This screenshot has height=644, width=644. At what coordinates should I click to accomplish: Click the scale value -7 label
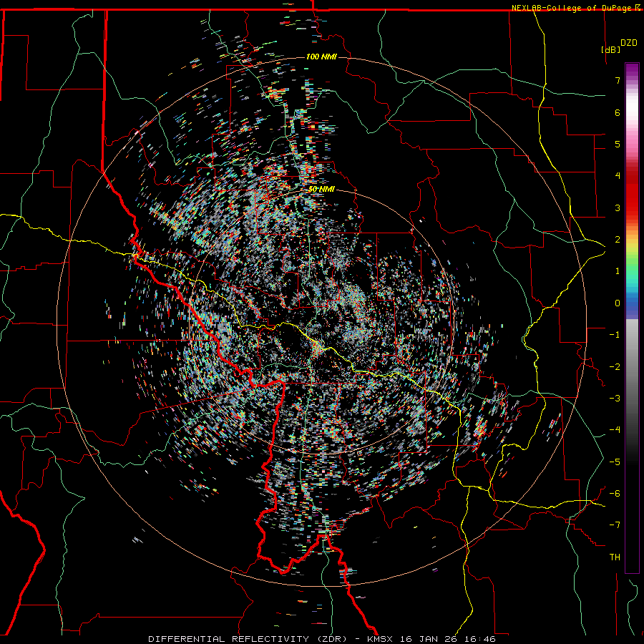tap(615, 525)
